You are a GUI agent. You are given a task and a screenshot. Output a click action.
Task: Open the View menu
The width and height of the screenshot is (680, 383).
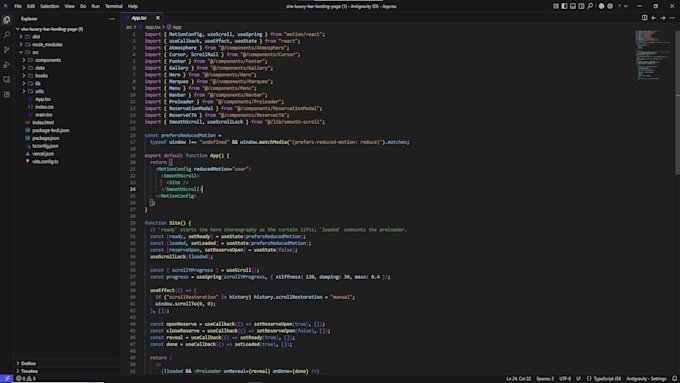click(69, 6)
